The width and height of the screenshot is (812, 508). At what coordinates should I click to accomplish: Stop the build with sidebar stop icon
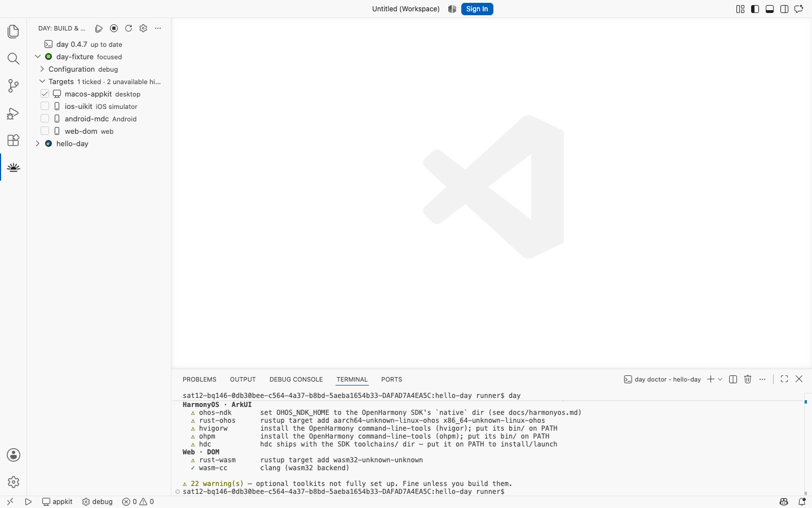pyautogui.click(x=114, y=28)
